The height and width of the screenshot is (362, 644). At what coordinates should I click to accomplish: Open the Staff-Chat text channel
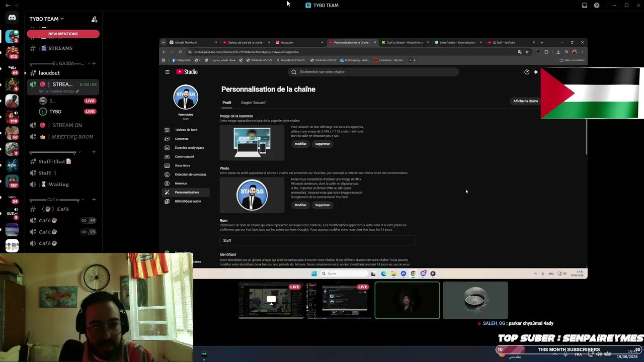(x=63, y=161)
